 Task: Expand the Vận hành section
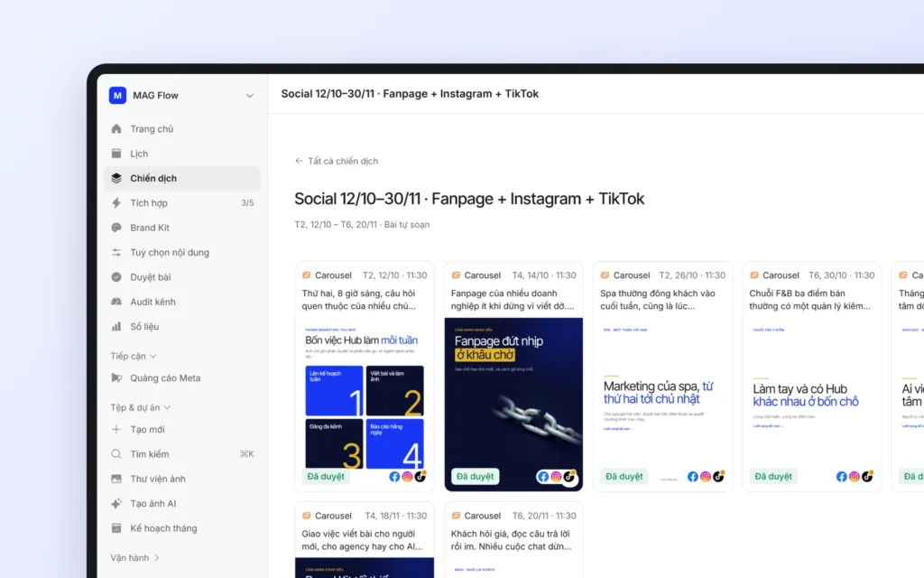(135, 557)
